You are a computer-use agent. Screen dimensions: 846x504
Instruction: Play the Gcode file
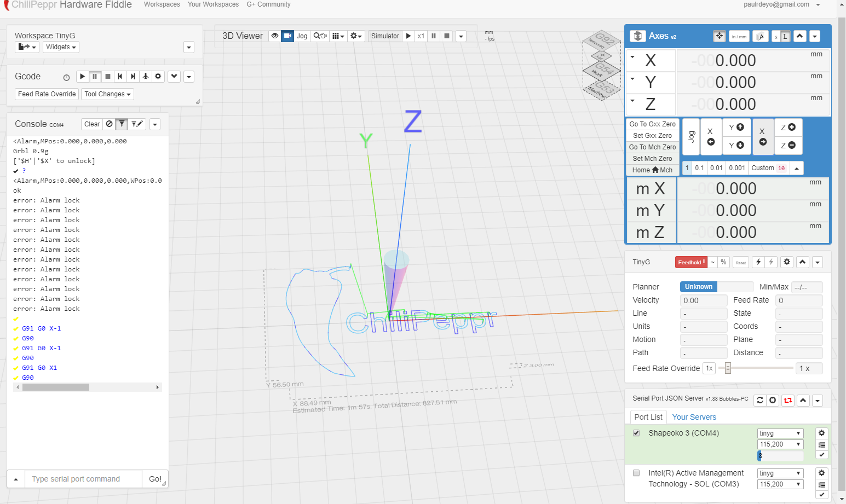82,77
